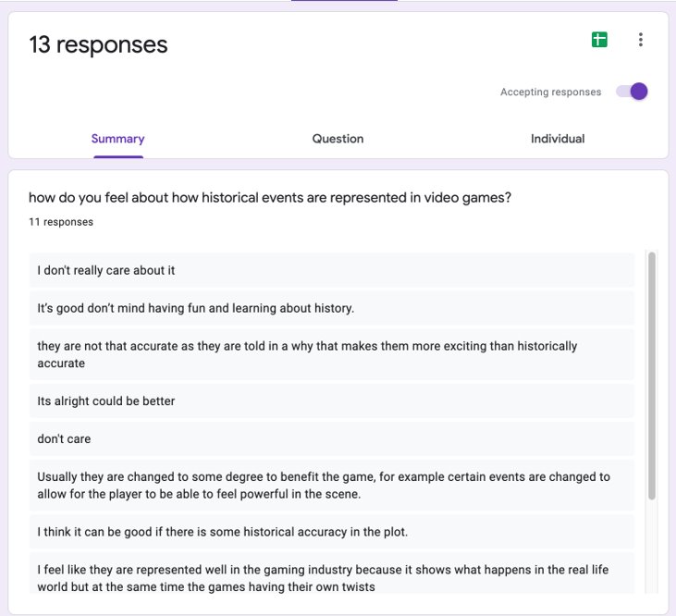Select the 'I don't really care about it' response
The image size is (676, 616).
pyautogui.click(x=332, y=270)
